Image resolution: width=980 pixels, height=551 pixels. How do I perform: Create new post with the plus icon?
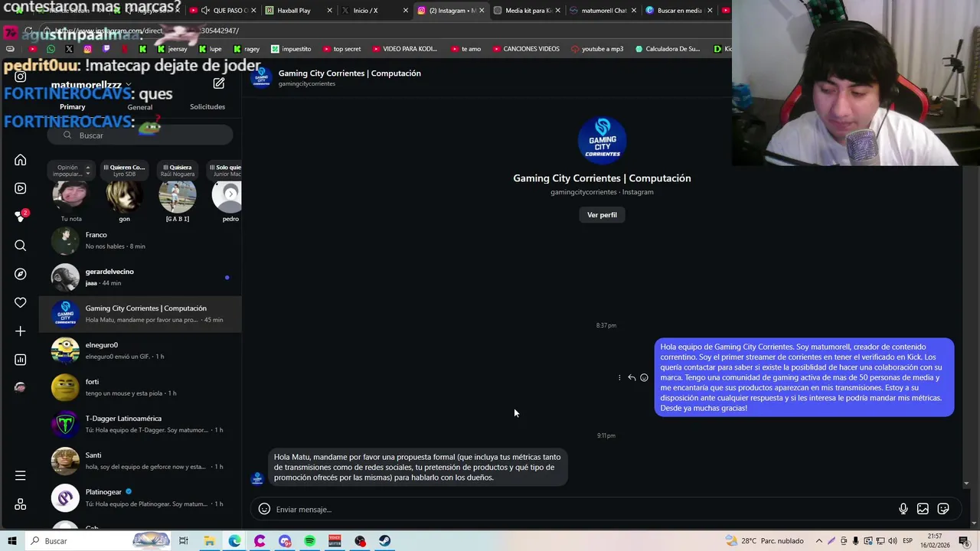click(x=21, y=331)
